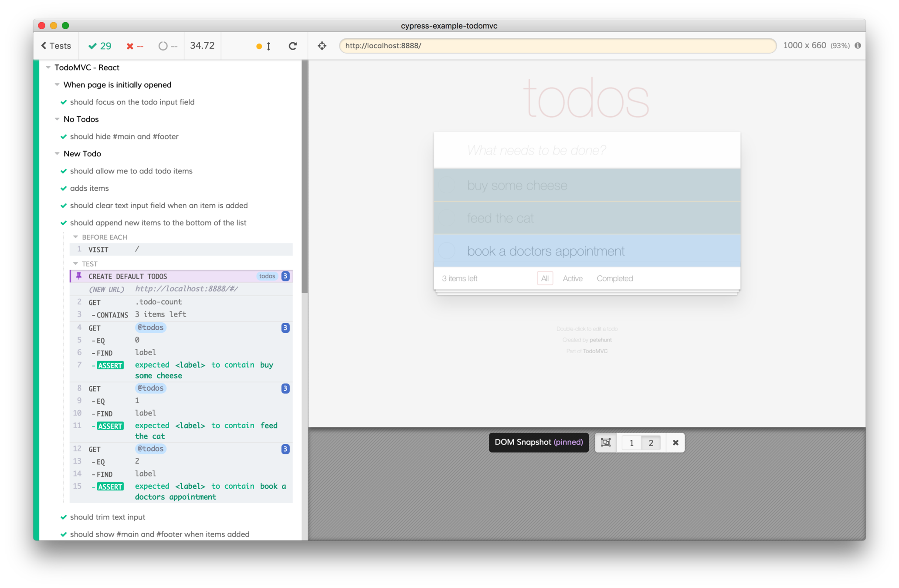This screenshot has height=588, width=899.
Task: Click the reload tests icon
Action: click(x=293, y=46)
